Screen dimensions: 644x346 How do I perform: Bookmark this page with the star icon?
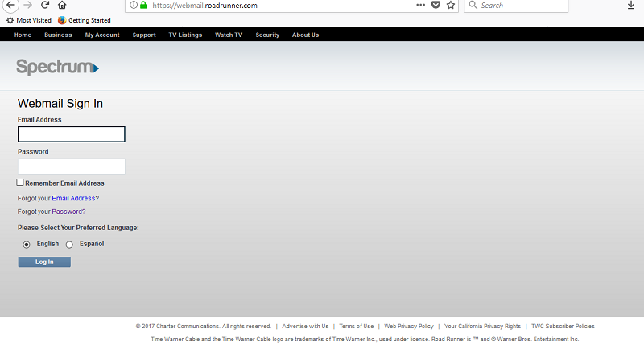451,6
